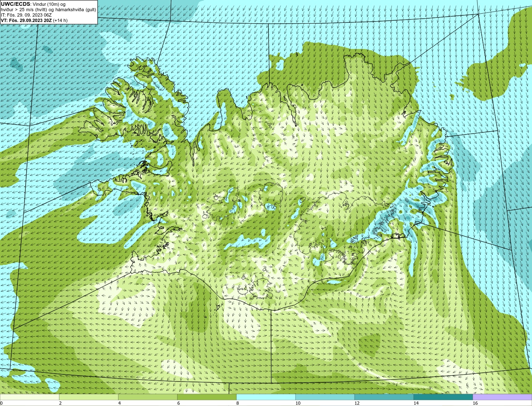Click the "VT: Fös. 29.09.2023 20Z (+14 h)" line

tap(34, 20)
